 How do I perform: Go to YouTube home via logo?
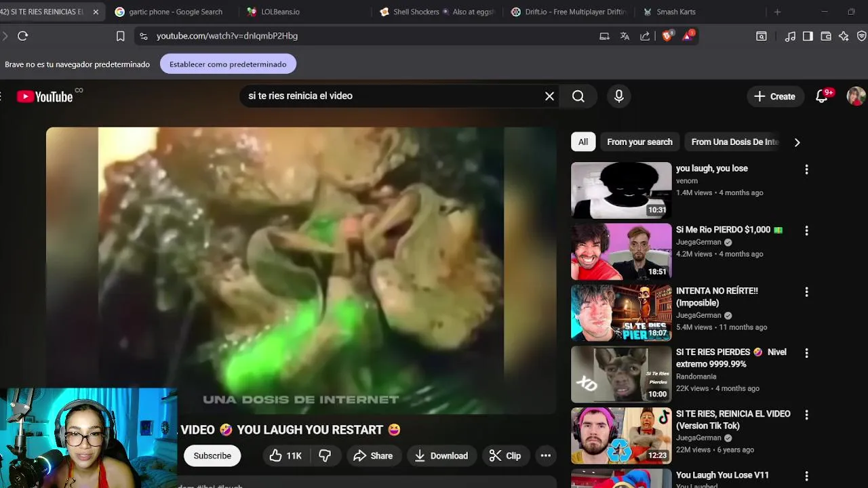(45, 96)
